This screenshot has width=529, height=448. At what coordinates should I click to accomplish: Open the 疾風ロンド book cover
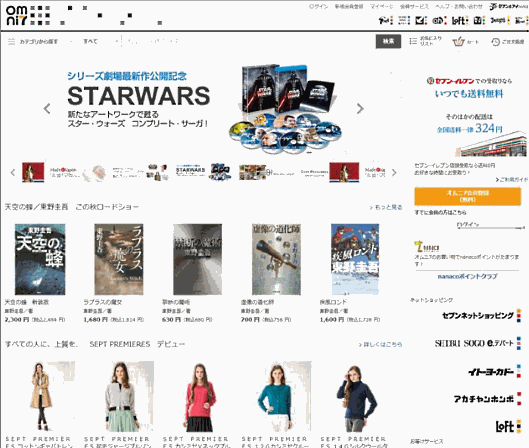(x=355, y=259)
